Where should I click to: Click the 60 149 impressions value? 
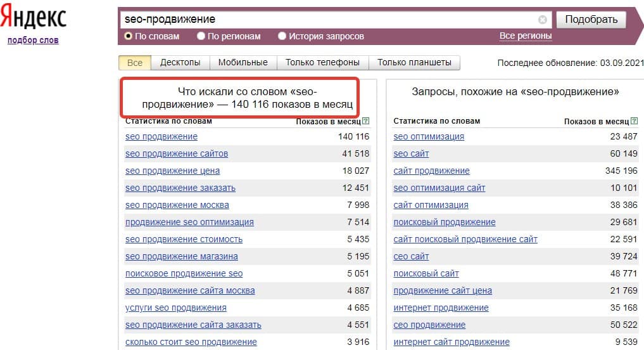coord(624,154)
